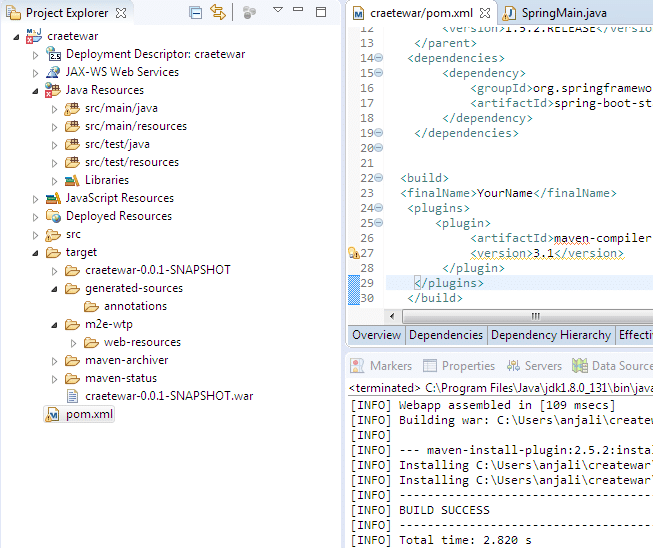653x548 pixels.
Task: Click the focus on active task icon
Action: (x=249, y=13)
